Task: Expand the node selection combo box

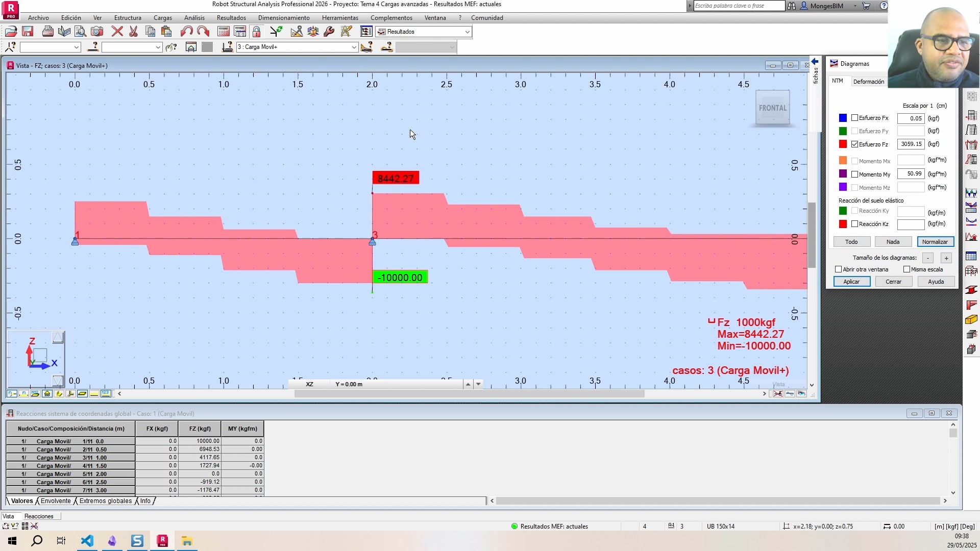Action: (76, 47)
